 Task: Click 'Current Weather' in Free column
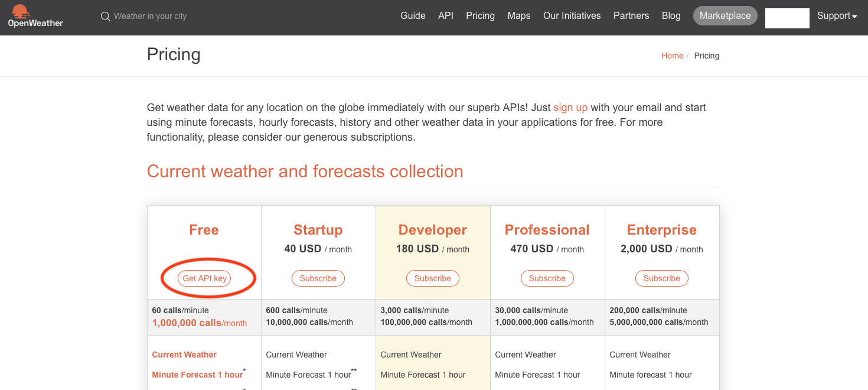pyautogui.click(x=184, y=355)
